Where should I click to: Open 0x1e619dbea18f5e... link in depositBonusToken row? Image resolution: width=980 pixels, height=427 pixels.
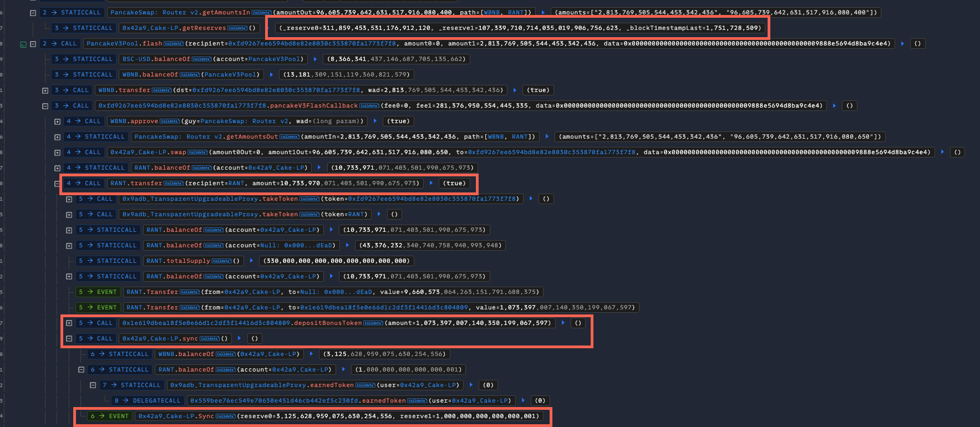point(206,323)
